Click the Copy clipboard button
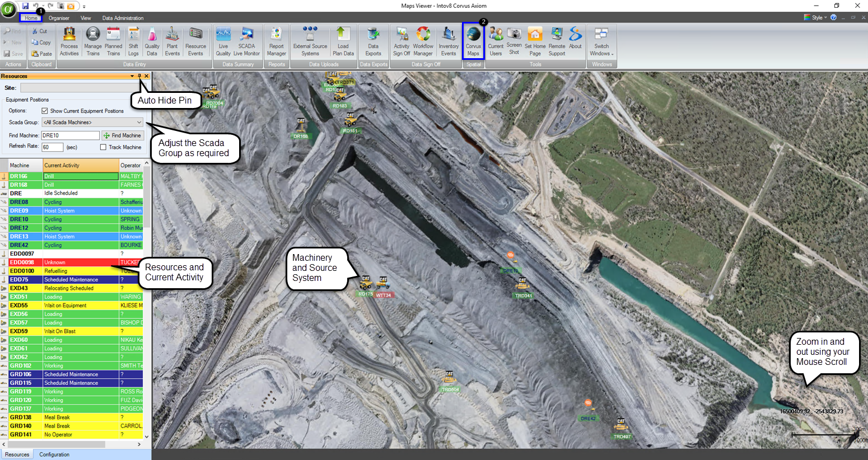The width and height of the screenshot is (868, 460). [x=41, y=43]
